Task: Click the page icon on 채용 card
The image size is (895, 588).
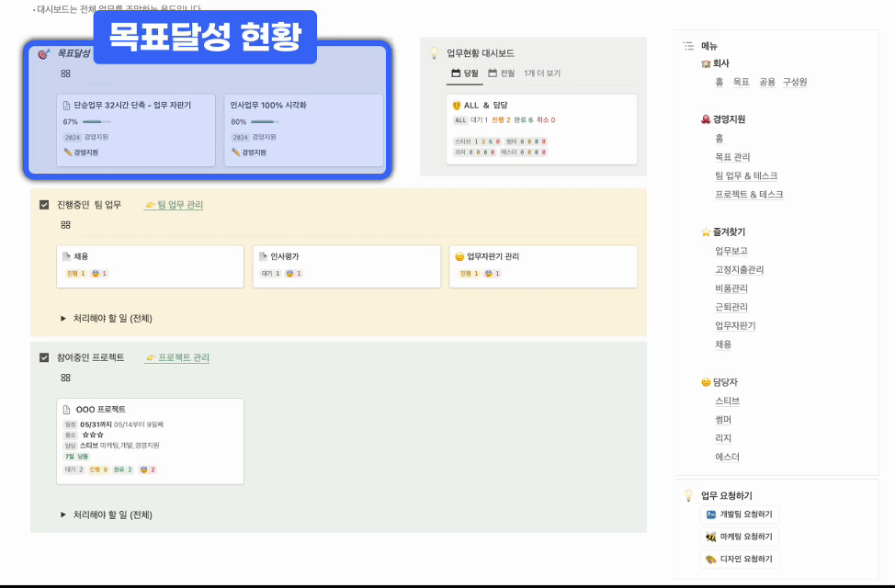Action: pyautogui.click(x=67, y=256)
